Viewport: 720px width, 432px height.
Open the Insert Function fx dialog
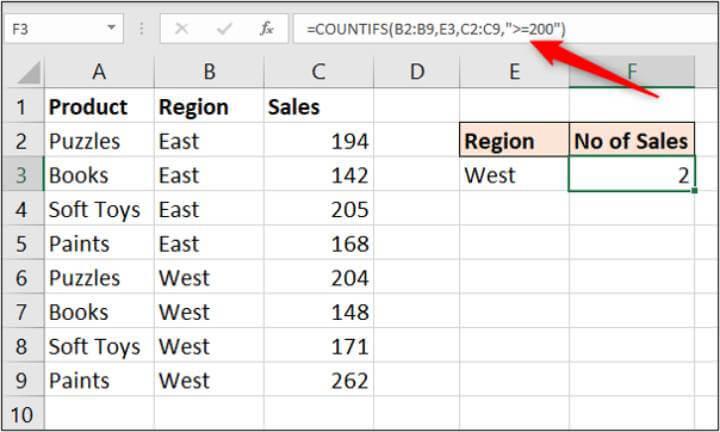[267, 29]
